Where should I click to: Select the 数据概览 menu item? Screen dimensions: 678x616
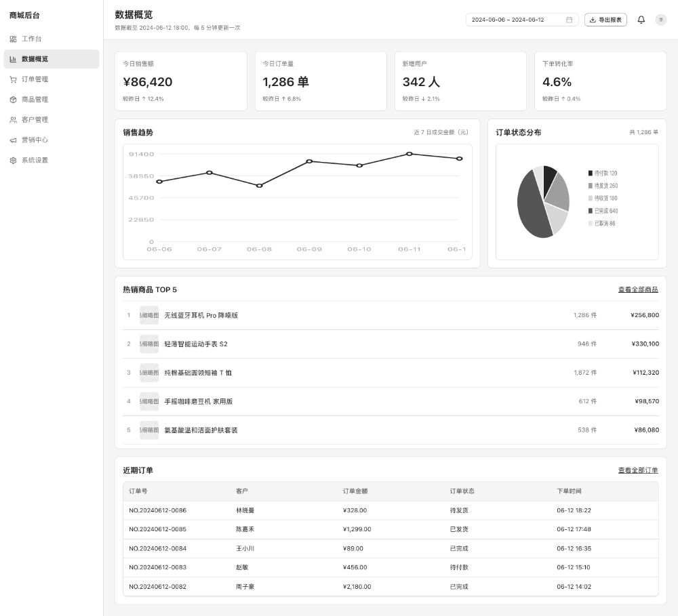coord(52,59)
